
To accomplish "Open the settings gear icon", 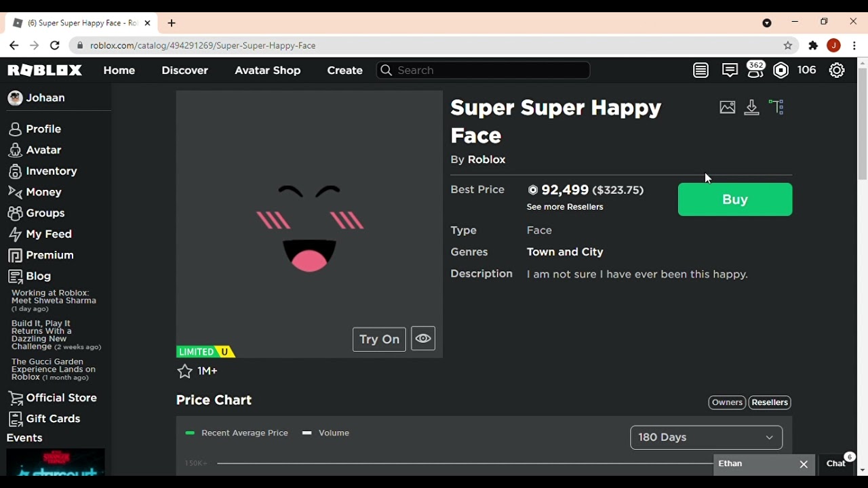I will 837,70.
